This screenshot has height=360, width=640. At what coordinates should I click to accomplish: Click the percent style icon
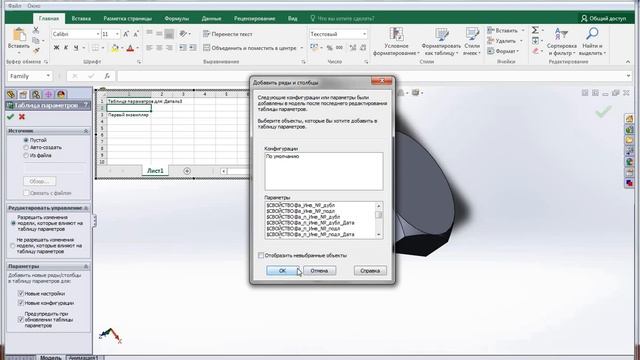coord(329,48)
